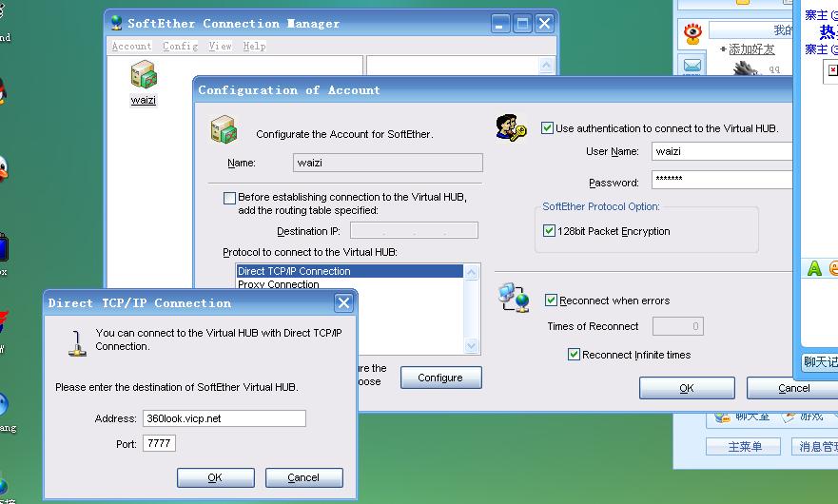Click the 主菜单 button
This screenshot has height=504, width=838.
coord(745,446)
